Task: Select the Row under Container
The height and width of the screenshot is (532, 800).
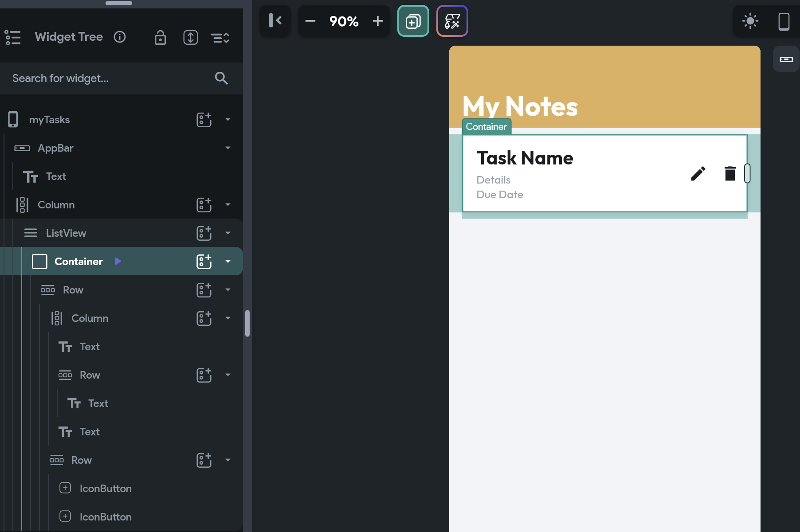Action: coord(122,289)
